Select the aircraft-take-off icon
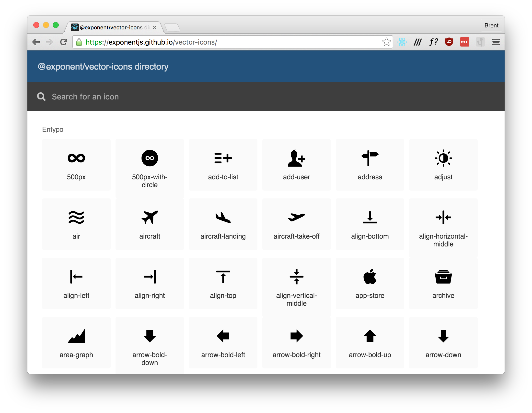The height and width of the screenshot is (413, 532). tap(296, 218)
